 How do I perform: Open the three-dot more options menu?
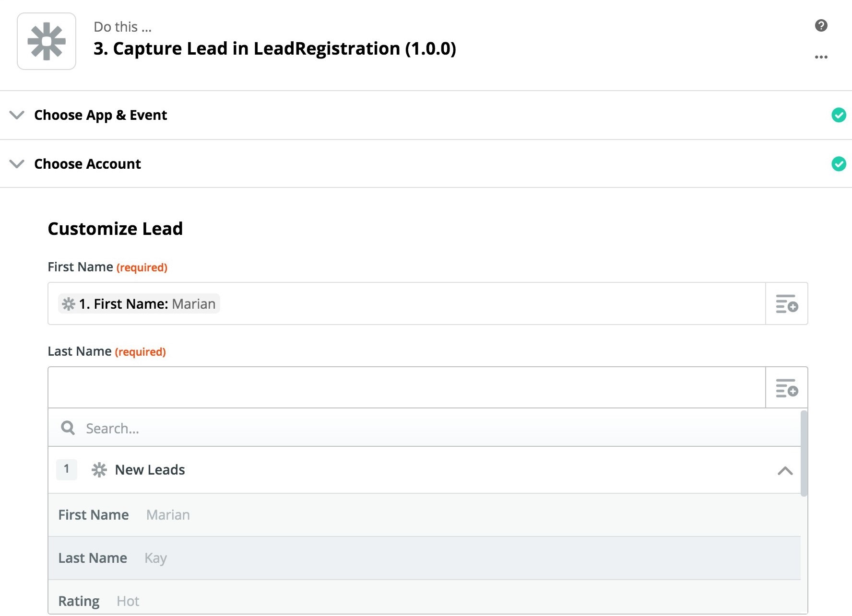[x=821, y=57]
